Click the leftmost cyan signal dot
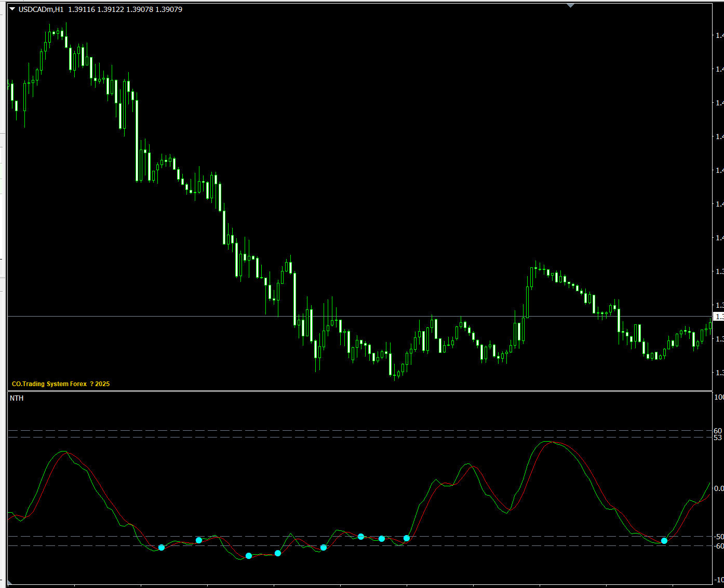This screenshot has width=724, height=588. pyautogui.click(x=162, y=548)
